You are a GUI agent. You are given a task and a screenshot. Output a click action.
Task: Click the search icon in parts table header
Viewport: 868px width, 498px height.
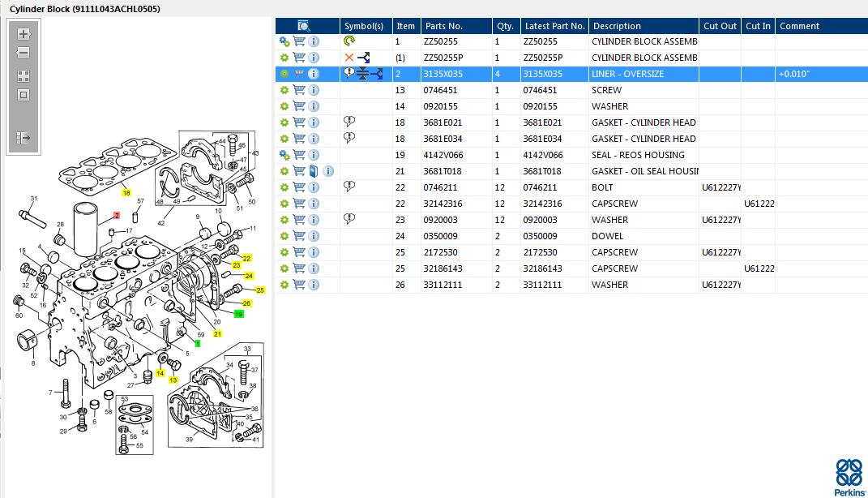pyautogui.click(x=304, y=26)
